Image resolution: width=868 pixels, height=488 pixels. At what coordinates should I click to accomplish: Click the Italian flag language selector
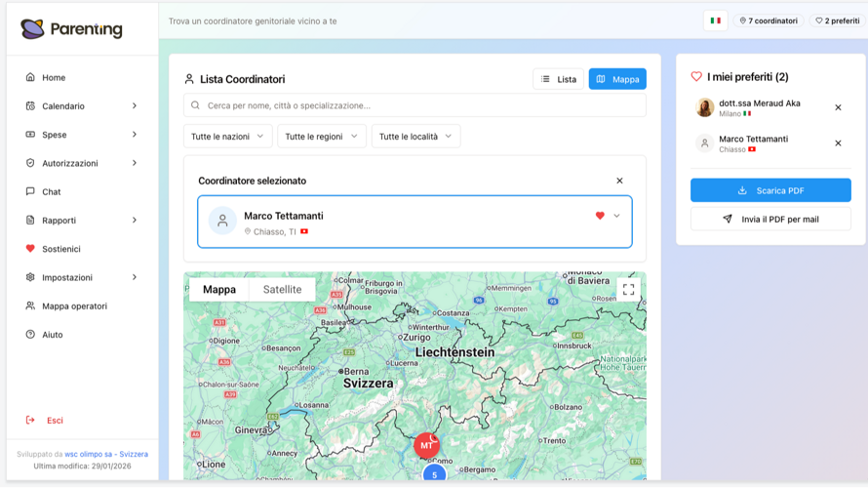pyautogui.click(x=715, y=20)
